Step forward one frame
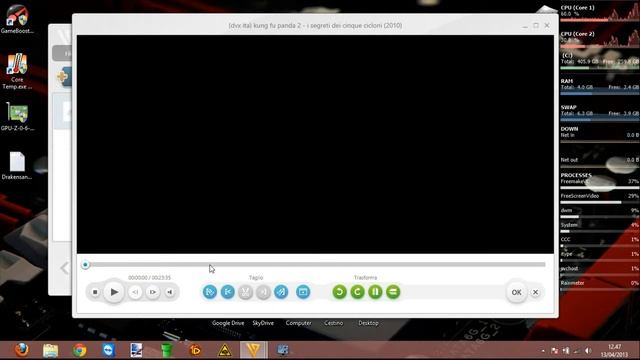This screenshot has height=360, width=640. coord(153,292)
